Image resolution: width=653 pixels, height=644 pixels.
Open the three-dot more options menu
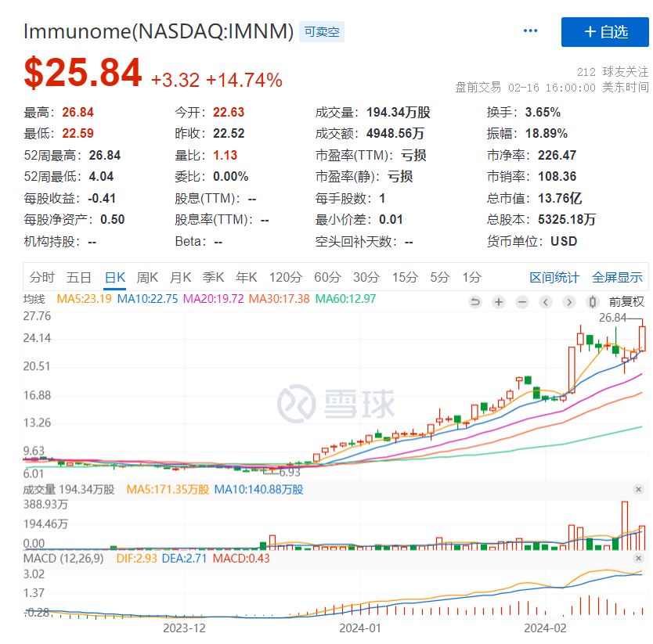coord(531,31)
